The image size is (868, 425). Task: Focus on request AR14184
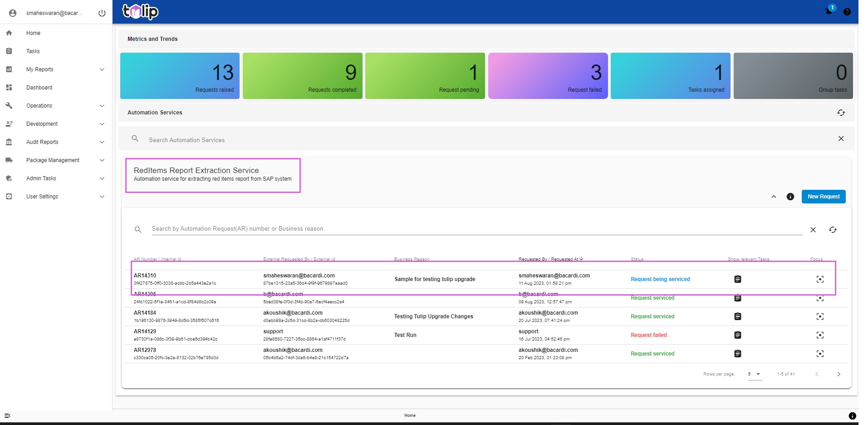point(820,316)
